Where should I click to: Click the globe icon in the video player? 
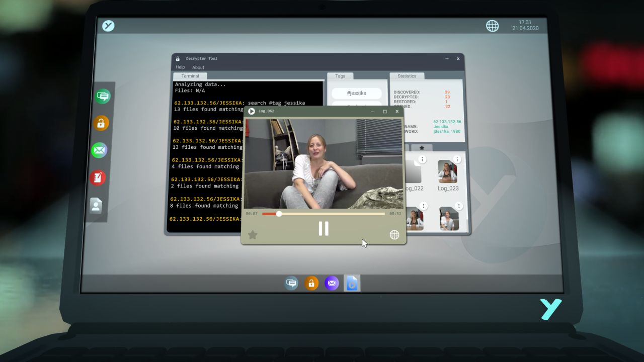tap(394, 235)
